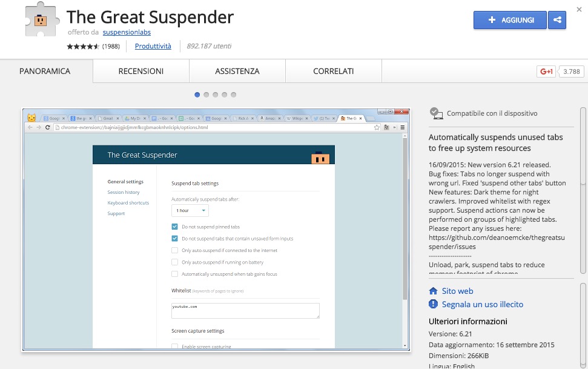This screenshot has width=588, height=369.
Task: Select the third carousel dot indicator
Action: pyautogui.click(x=216, y=95)
